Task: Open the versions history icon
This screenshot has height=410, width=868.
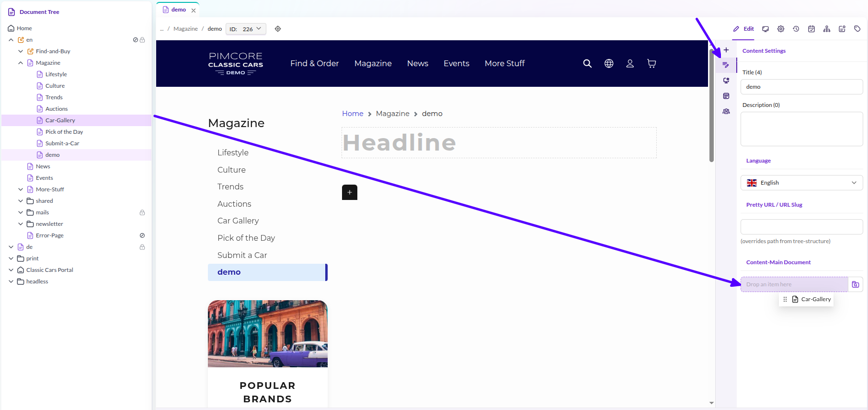Action: 796,29
